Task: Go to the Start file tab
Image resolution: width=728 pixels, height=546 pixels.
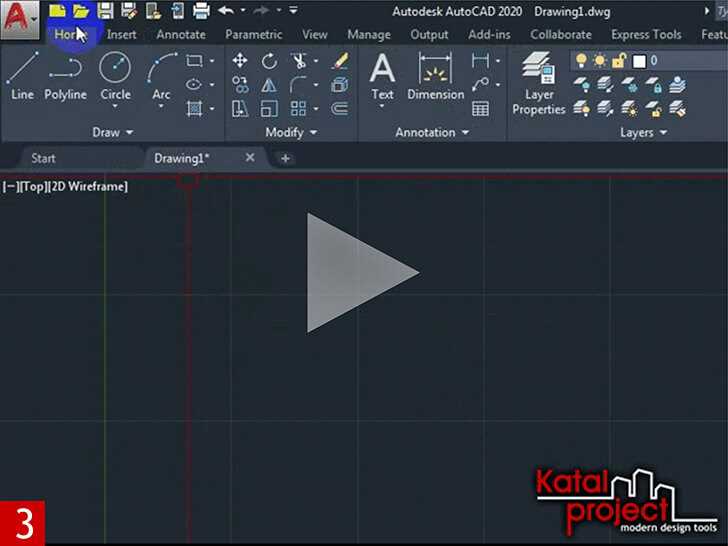Action: (x=44, y=158)
